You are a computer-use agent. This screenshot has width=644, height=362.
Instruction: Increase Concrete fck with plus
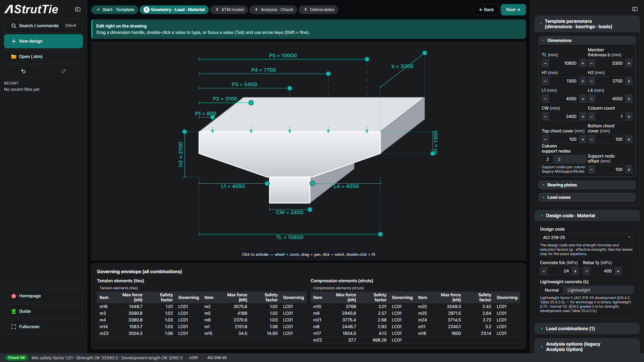[575, 271]
